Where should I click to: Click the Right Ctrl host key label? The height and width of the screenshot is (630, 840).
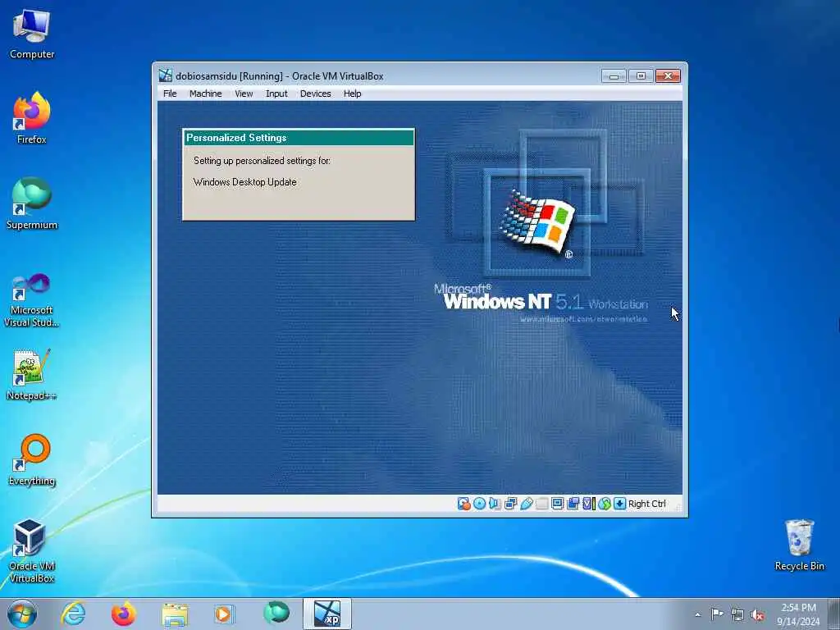pyautogui.click(x=647, y=504)
